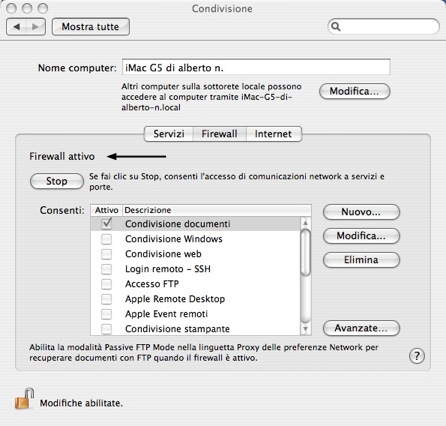Switch to the Servizi tab
446x426 pixels.
[169, 134]
